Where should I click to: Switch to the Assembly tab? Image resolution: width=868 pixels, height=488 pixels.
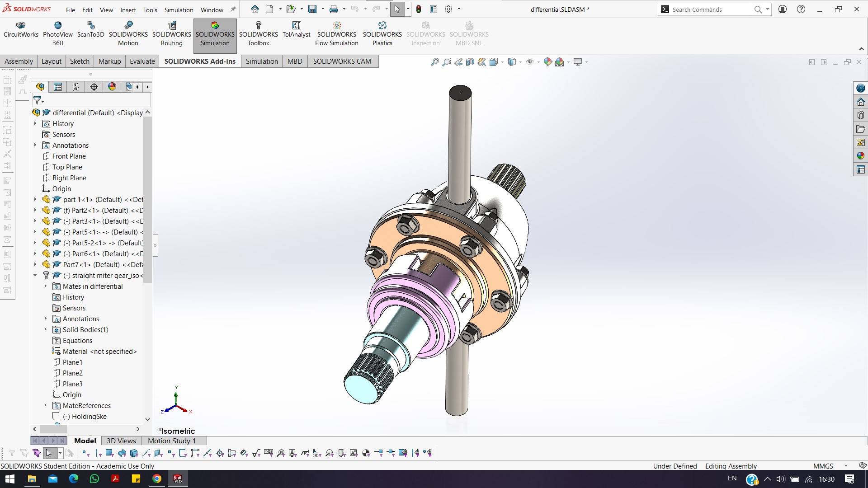coord(19,61)
